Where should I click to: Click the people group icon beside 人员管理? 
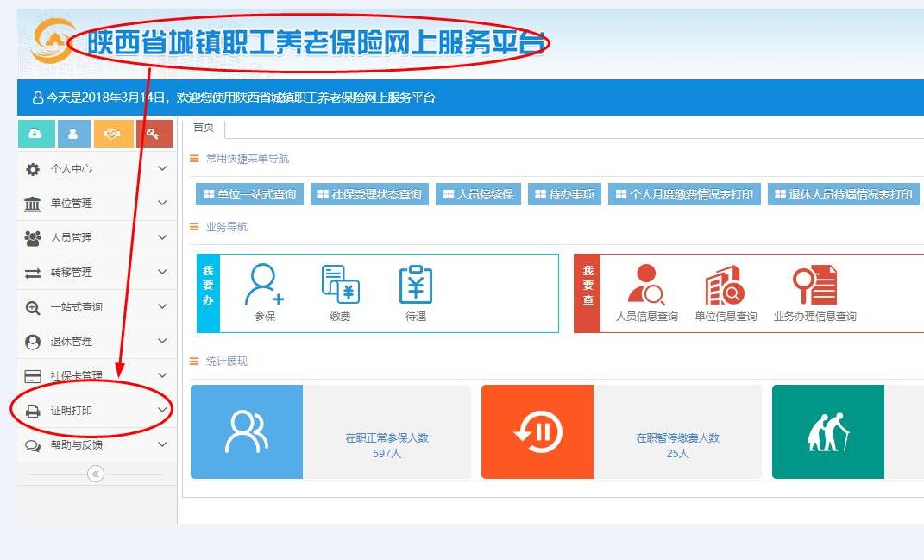(x=33, y=238)
